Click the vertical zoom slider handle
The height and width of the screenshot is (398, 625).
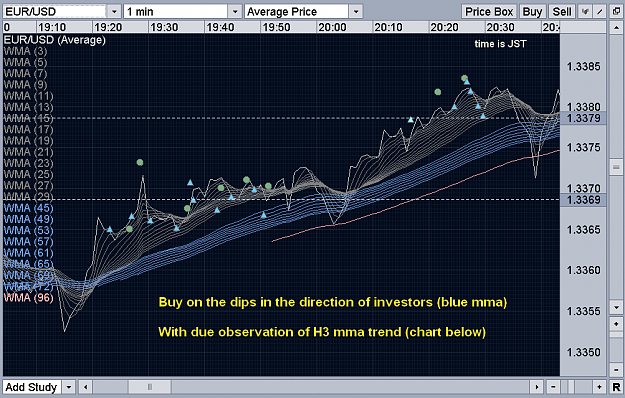tap(616, 334)
